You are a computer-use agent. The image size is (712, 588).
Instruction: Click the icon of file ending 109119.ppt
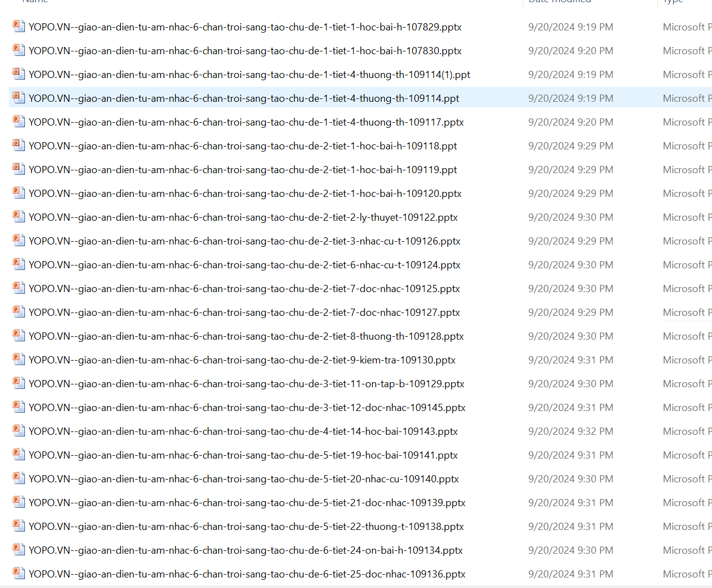tap(19, 169)
